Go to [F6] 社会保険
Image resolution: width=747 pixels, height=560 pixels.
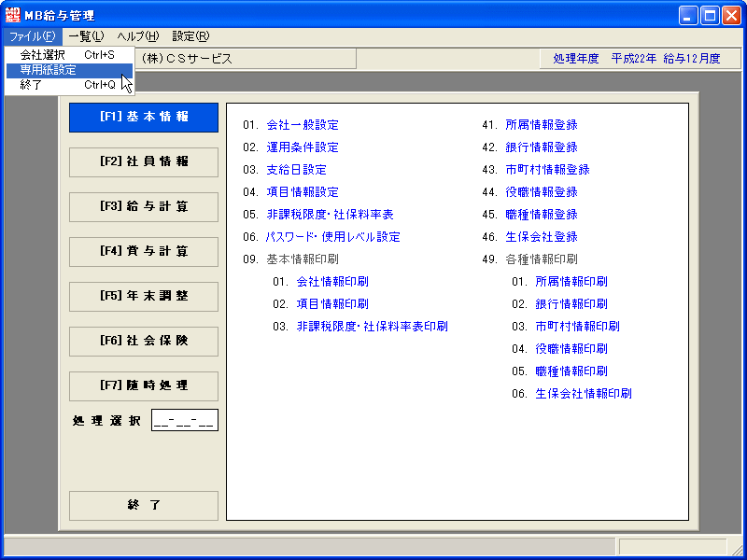(144, 341)
